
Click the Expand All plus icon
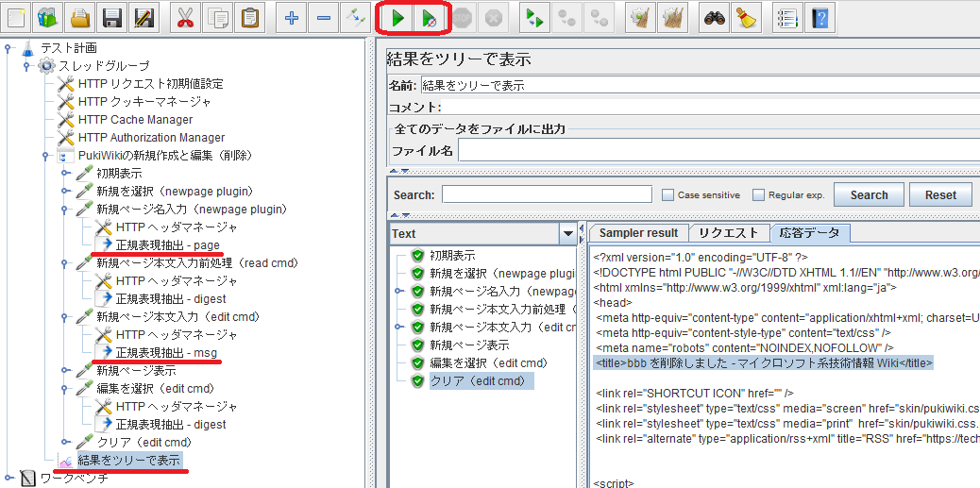pyautogui.click(x=292, y=17)
